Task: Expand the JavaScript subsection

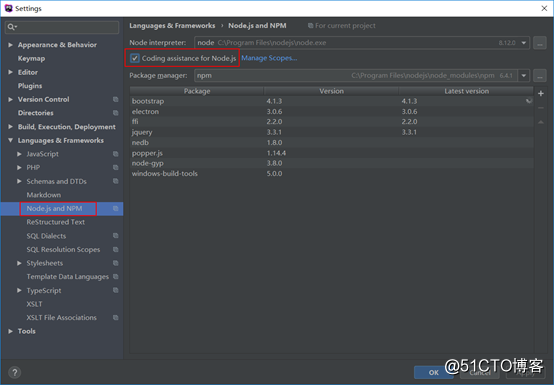Action: point(19,154)
